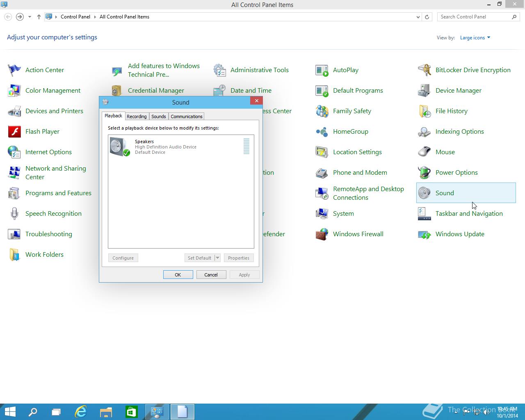Open the Device Manager icon
The width and height of the screenshot is (525, 420).
coord(425,91)
